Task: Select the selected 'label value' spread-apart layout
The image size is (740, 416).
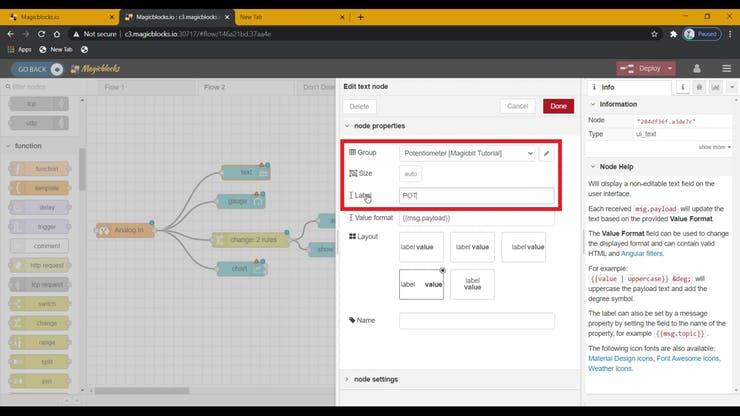Action: coord(421,284)
